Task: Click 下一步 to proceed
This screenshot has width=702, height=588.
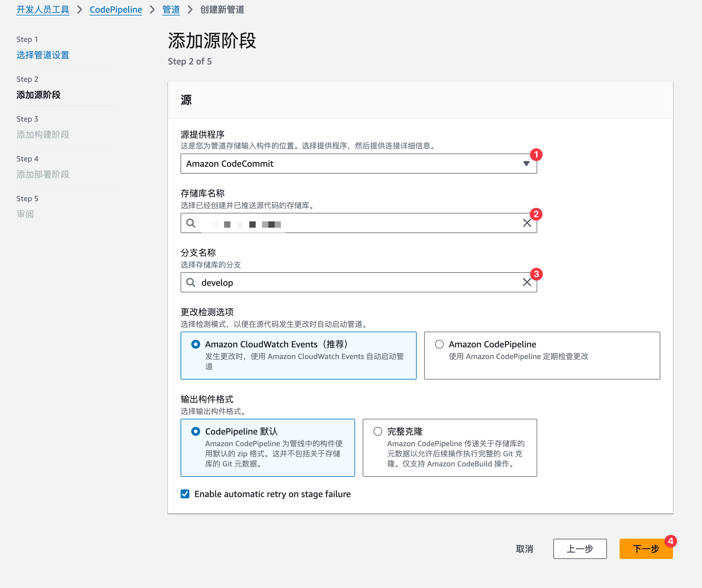Action: 645,549
